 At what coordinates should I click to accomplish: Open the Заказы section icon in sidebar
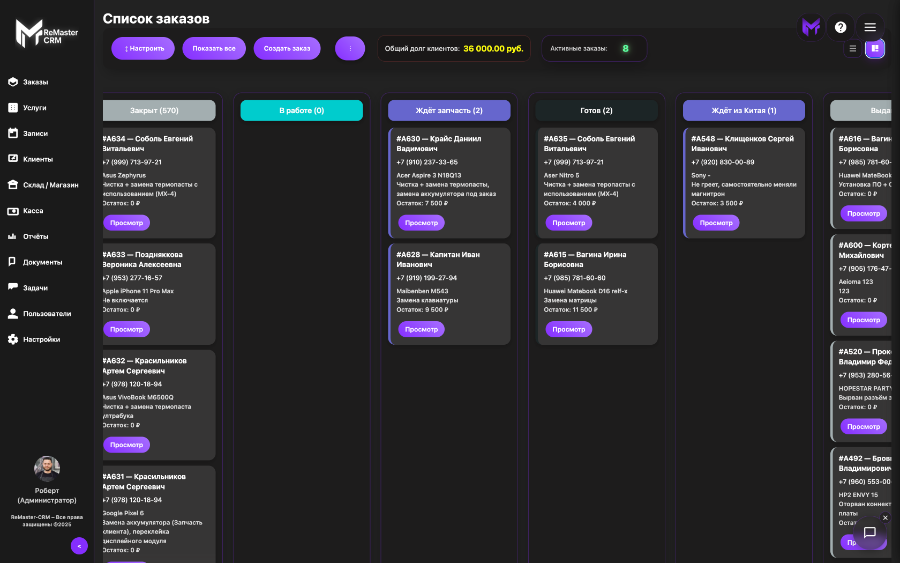point(13,82)
